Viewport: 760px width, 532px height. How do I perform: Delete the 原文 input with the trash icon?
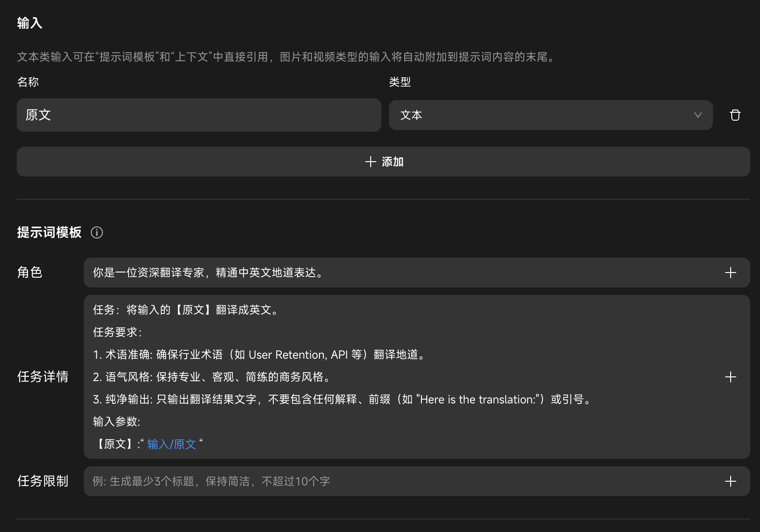pos(735,115)
